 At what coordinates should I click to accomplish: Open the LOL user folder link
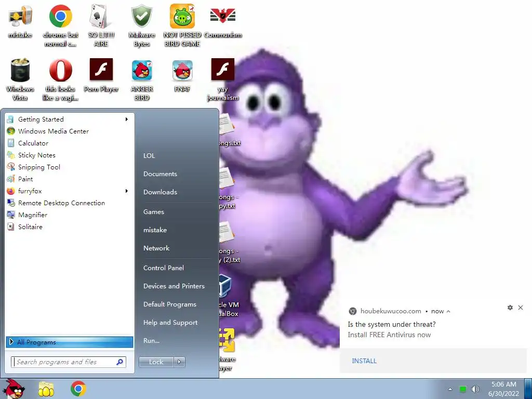[149, 155]
